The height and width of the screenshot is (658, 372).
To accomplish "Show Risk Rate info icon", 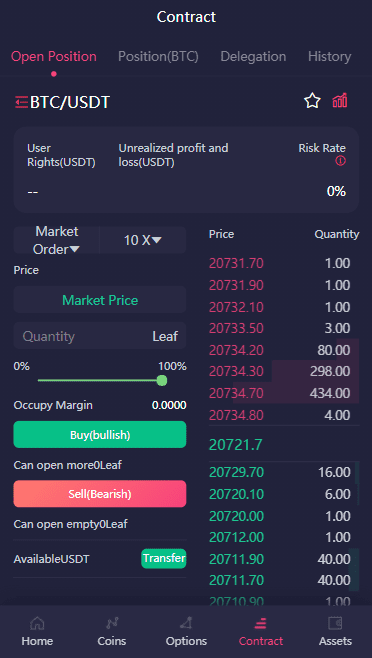I will pyautogui.click(x=341, y=161).
